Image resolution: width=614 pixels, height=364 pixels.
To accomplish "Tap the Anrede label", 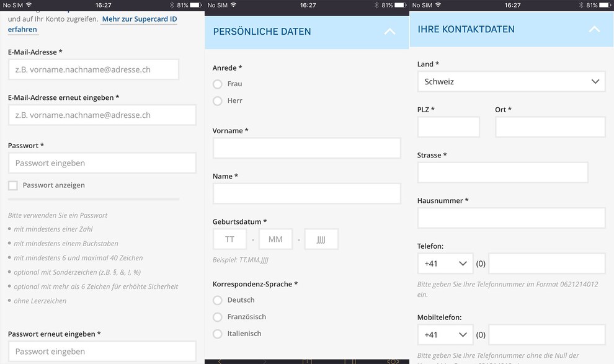I will [227, 68].
